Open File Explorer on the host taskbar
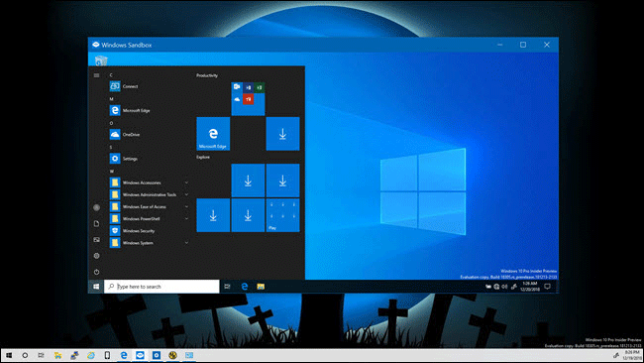This screenshot has height=363, width=644. coord(57,355)
